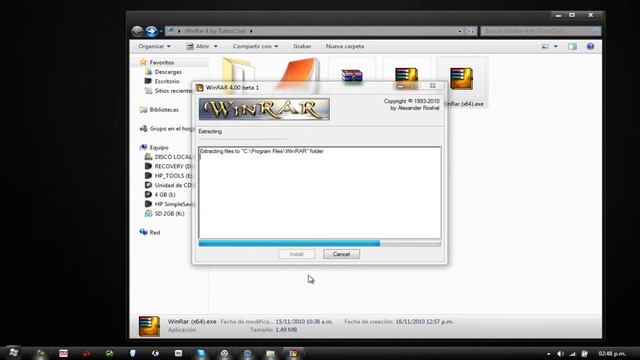
Task: Open the Organizar menu
Action: 154,46
